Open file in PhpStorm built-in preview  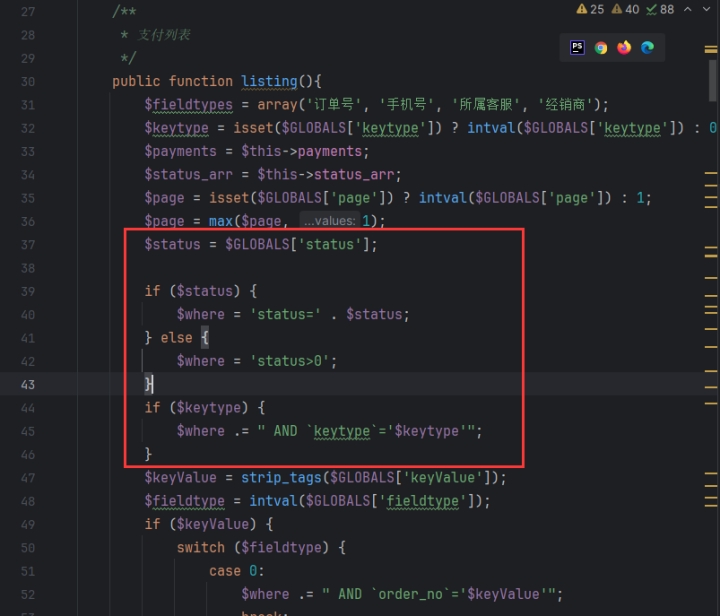coord(577,47)
